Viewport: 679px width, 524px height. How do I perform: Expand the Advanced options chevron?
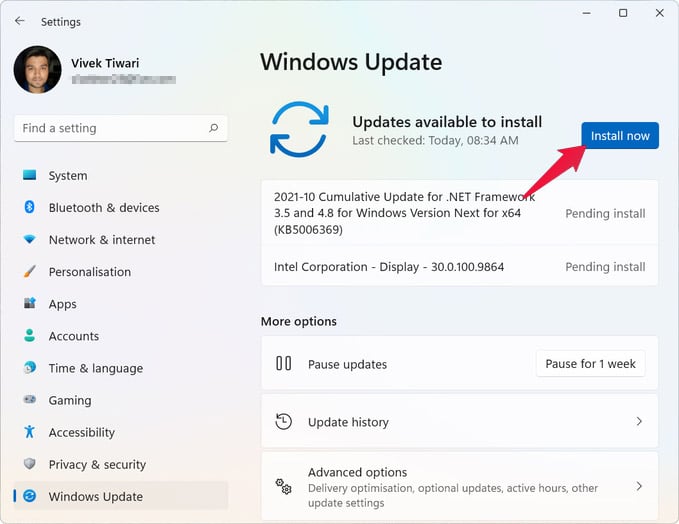[639, 486]
